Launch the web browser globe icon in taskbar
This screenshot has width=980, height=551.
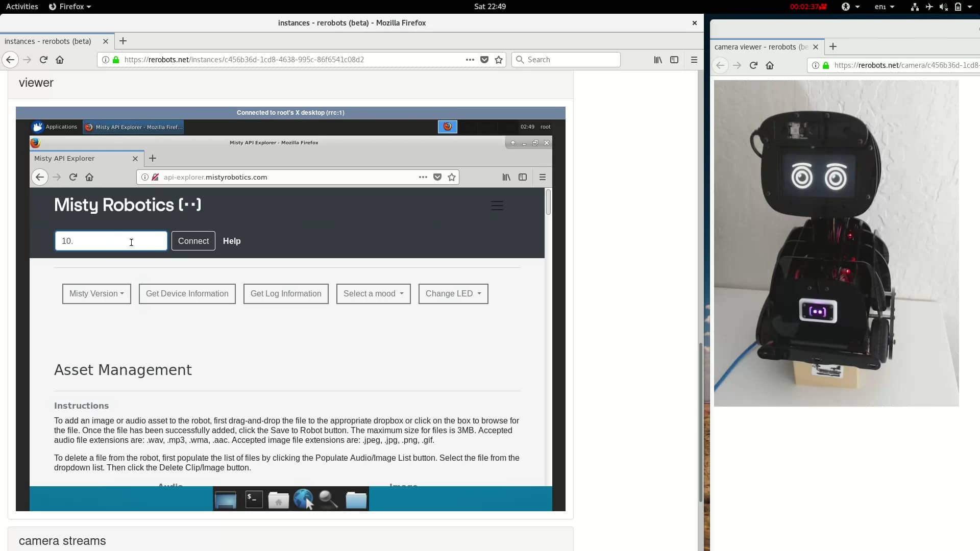click(x=304, y=499)
